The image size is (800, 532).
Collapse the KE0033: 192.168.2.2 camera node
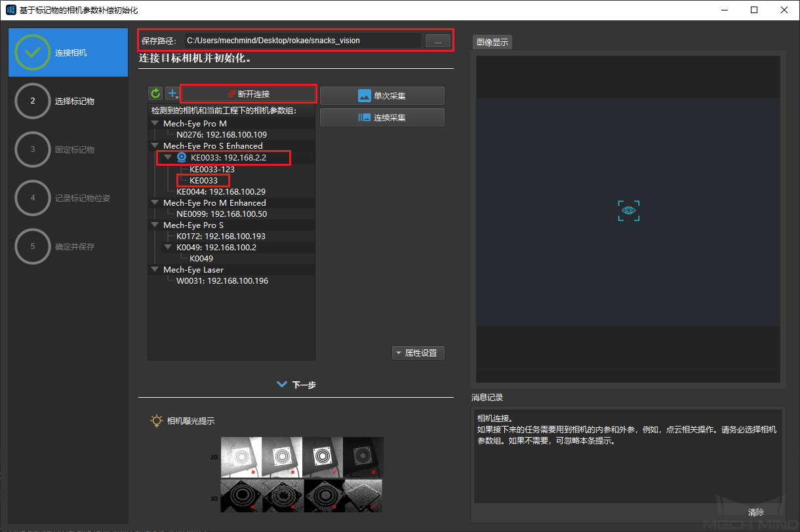click(168, 157)
